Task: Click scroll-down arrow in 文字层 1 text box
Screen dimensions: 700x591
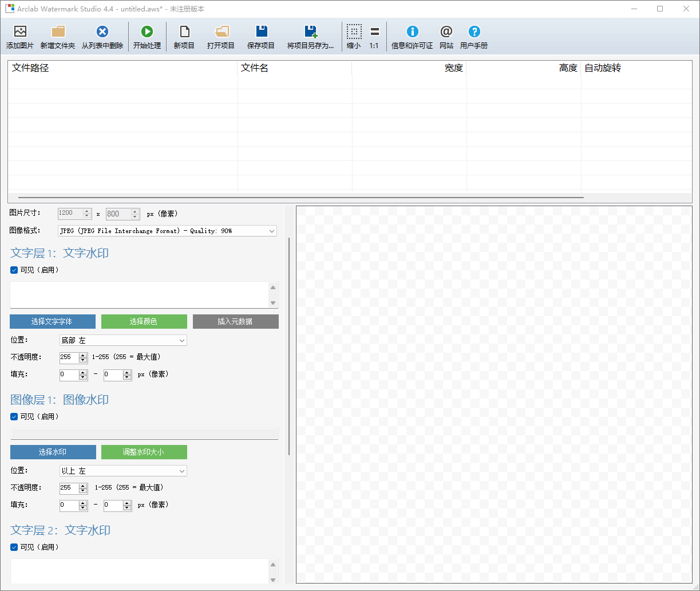Action: point(273,302)
